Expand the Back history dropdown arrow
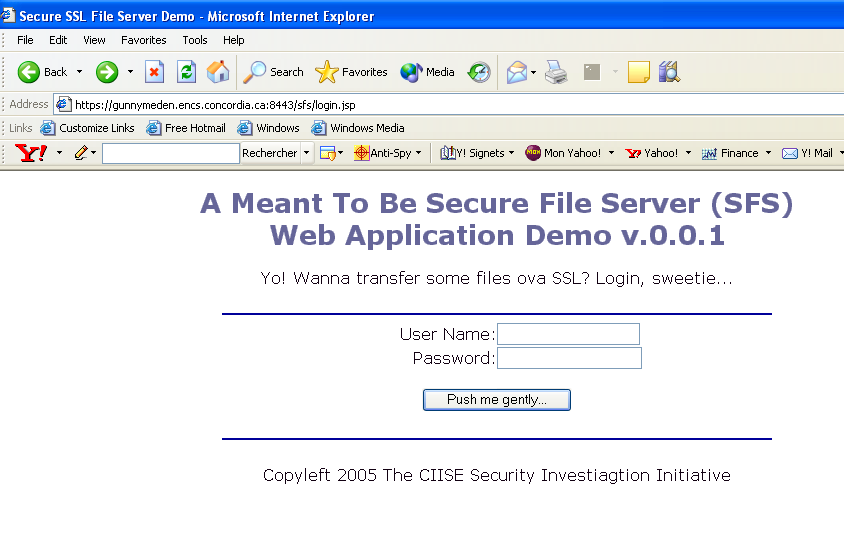This screenshot has width=844, height=544. tap(79, 72)
